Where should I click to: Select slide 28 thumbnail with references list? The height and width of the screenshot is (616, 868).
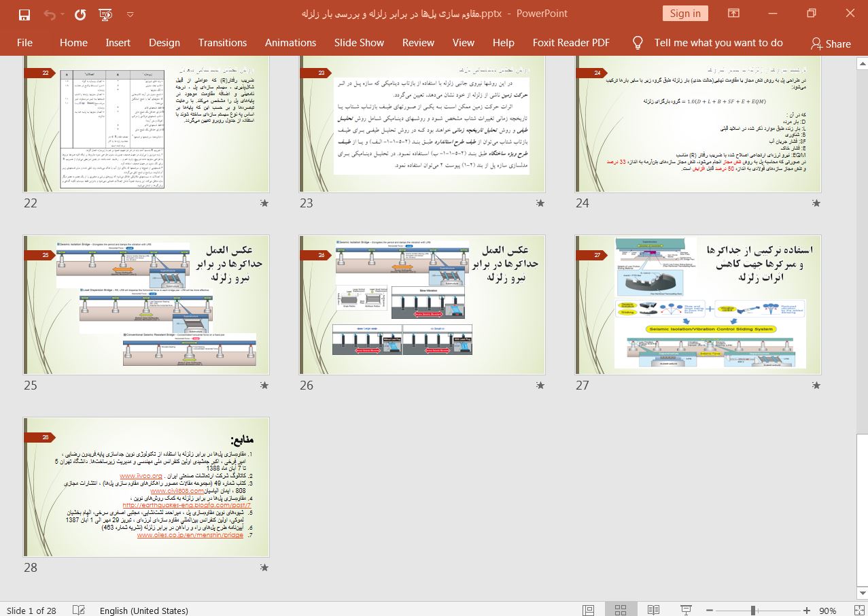click(x=146, y=487)
